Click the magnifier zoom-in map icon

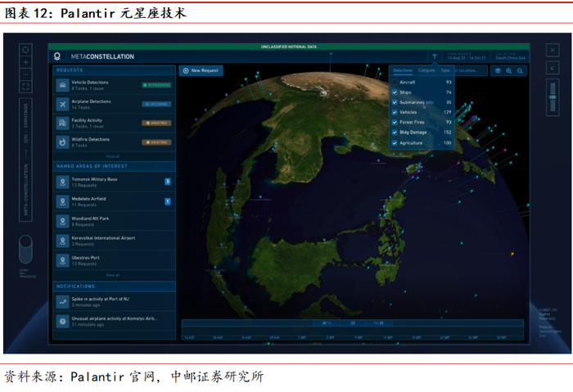click(508, 71)
